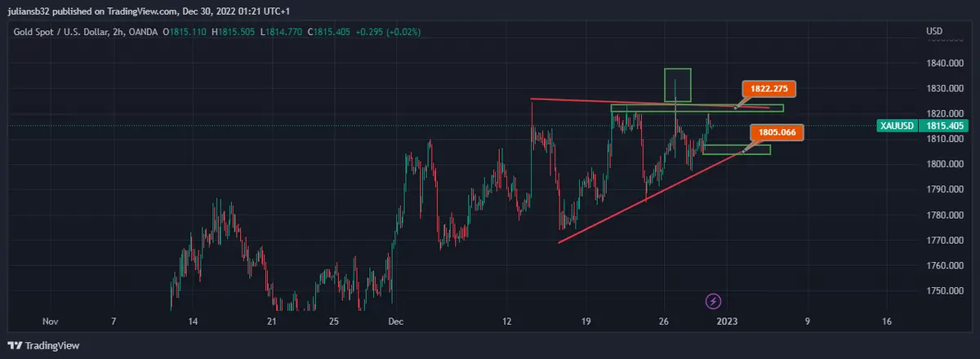Click the 1750.000 level on the price axis
This screenshot has width=980, height=359.
(945, 291)
